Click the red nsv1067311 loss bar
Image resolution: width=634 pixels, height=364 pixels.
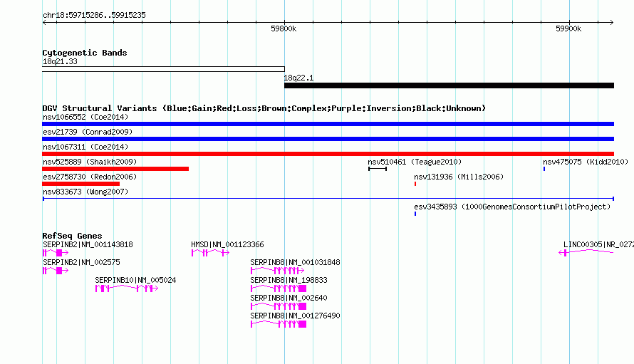[328, 154]
